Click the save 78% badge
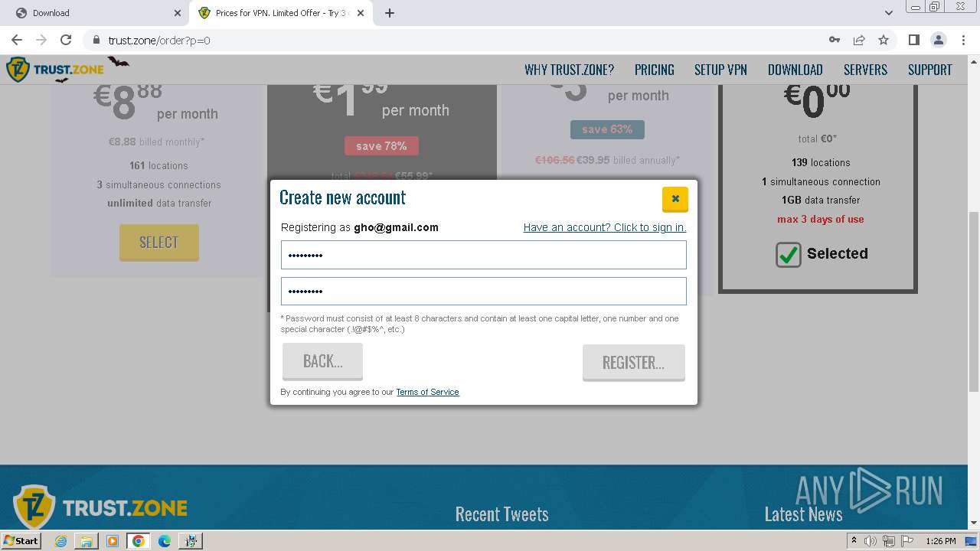This screenshot has height=551, width=980. click(x=381, y=146)
